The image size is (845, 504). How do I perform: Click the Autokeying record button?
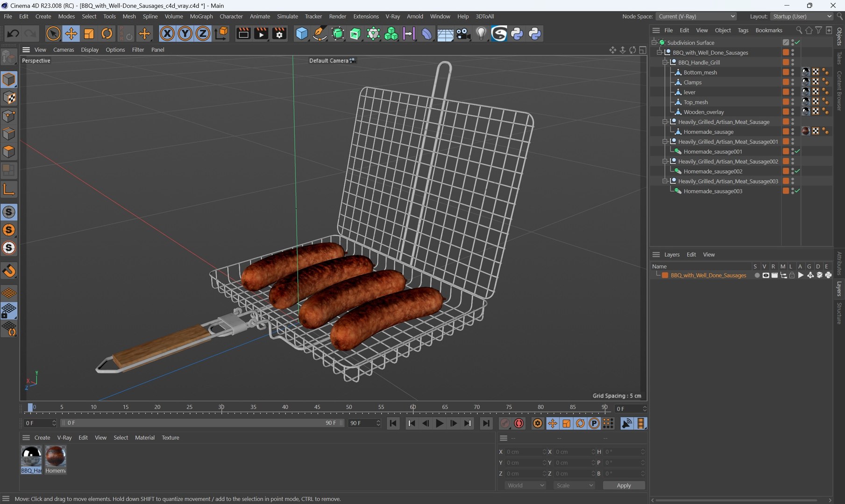coord(519,423)
